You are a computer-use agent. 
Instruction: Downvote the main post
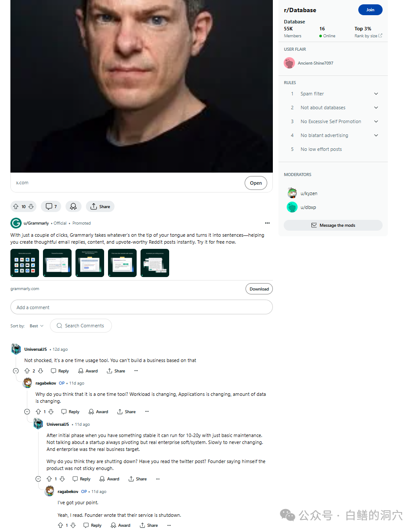(x=31, y=206)
